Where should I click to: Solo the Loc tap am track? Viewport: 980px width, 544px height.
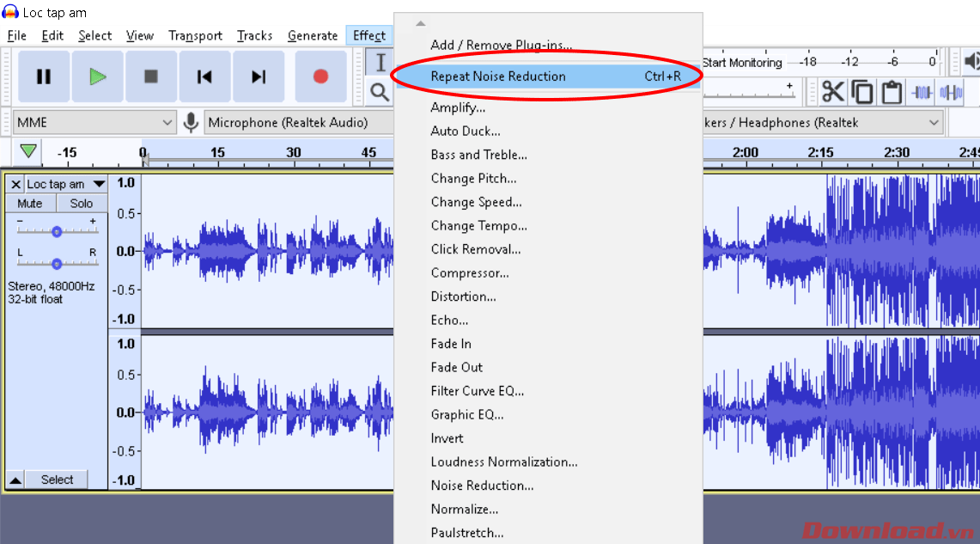pyautogui.click(x=81, y=203)
